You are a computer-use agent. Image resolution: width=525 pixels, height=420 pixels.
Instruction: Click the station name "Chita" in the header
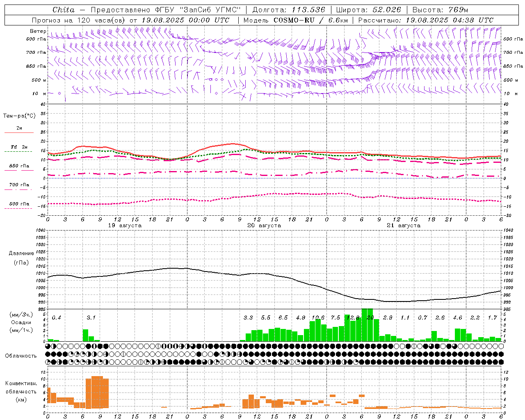point(64,10)
